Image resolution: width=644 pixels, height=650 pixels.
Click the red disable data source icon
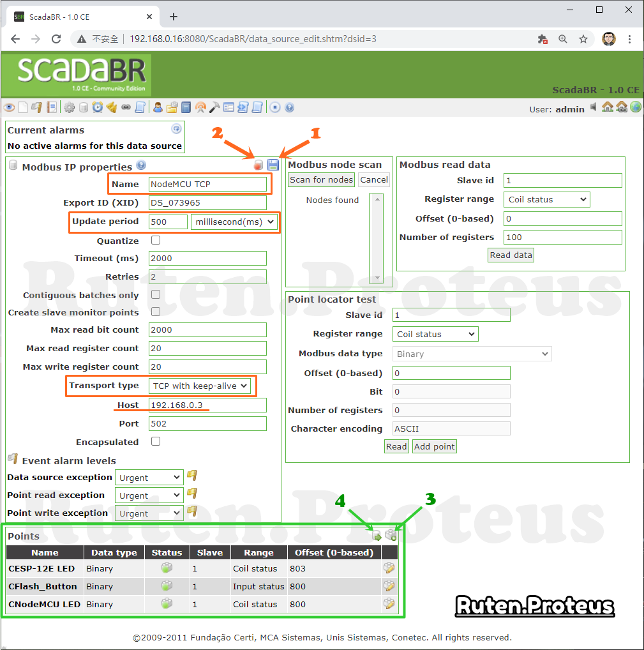pos(258,165)
